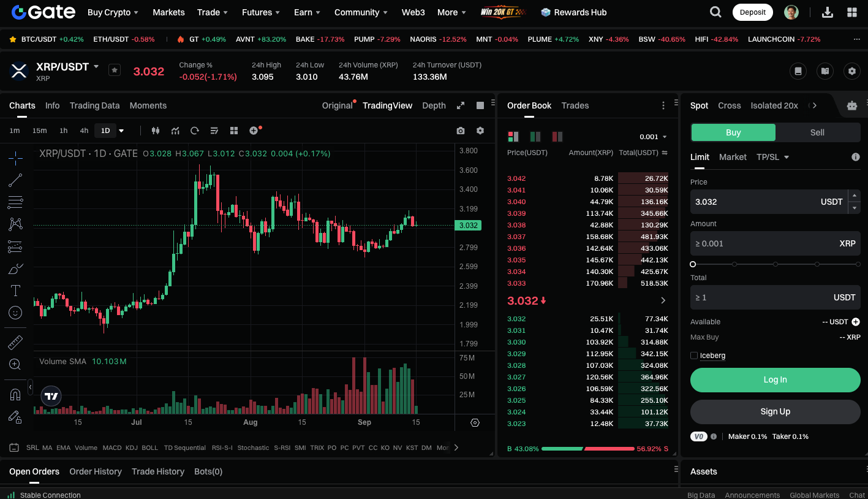The width and height of the screenshot is (868, 499).
Task: Open the apps grid icon in header
Action: [x=852, y=12]
